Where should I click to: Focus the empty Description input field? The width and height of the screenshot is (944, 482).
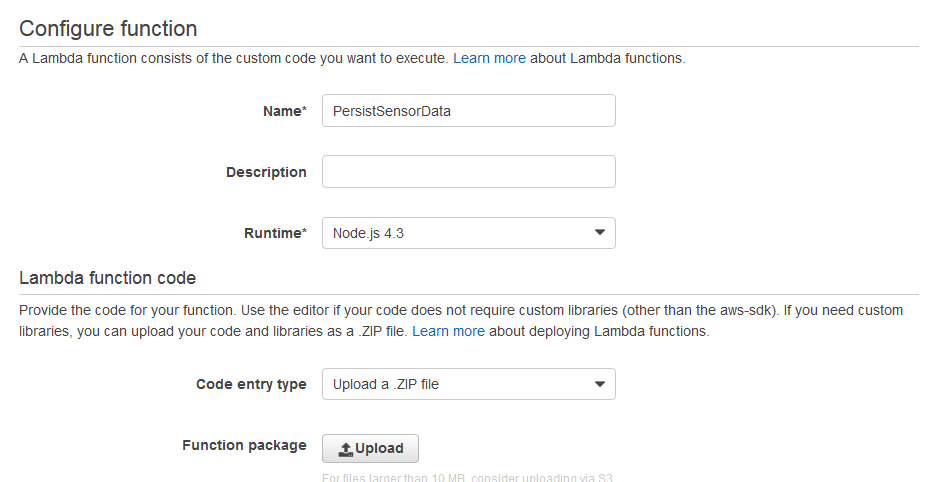(468, 172)
